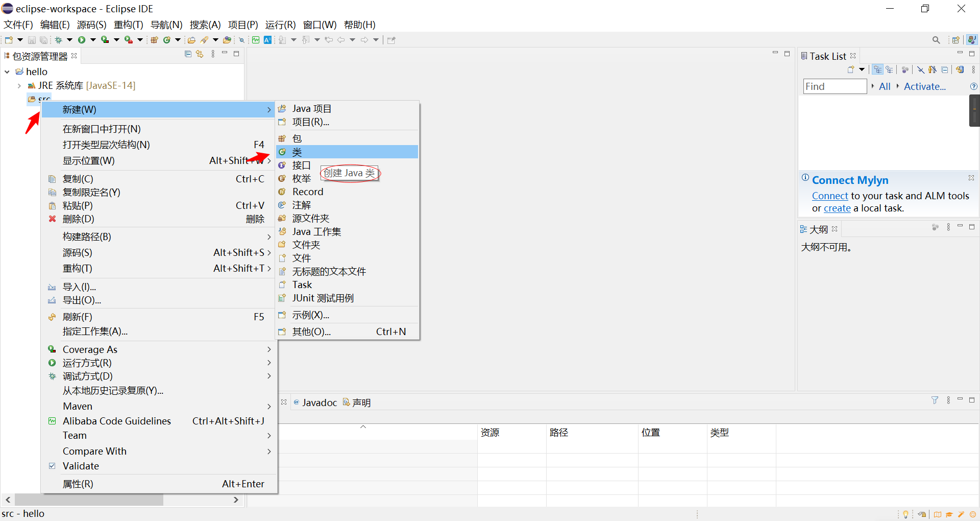Click the Activate... link in Task List

click(924, 86)
